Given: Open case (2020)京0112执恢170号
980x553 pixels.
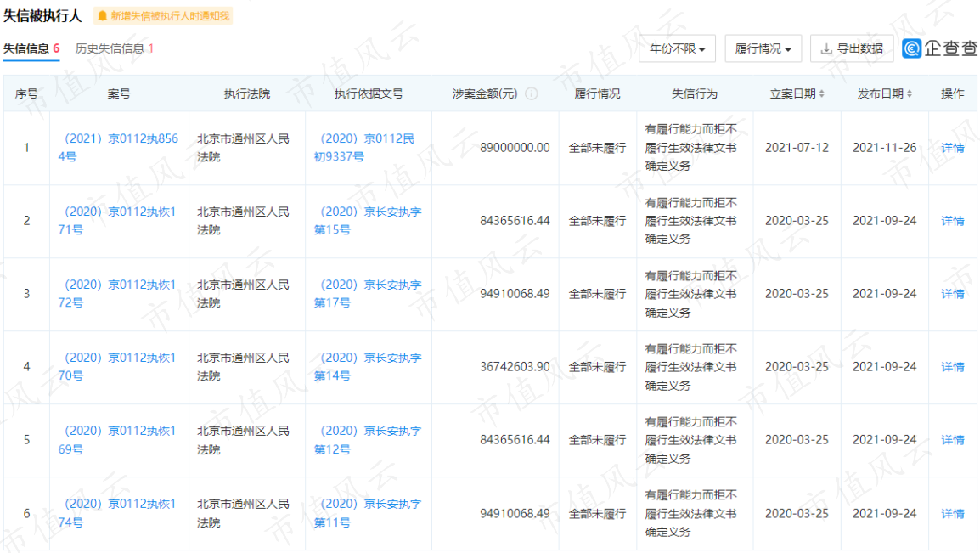Looking at the screenshot, I should 117,367.
